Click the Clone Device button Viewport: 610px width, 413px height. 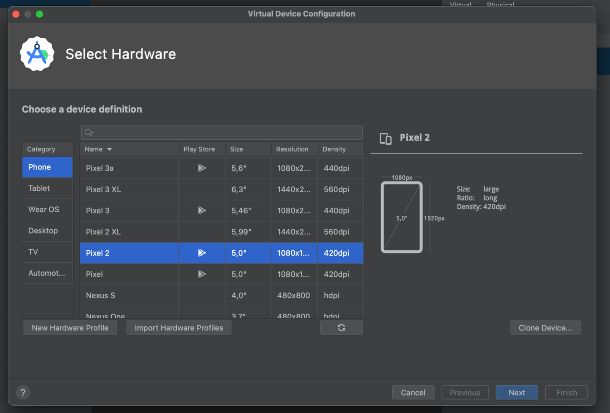point(545,328)
